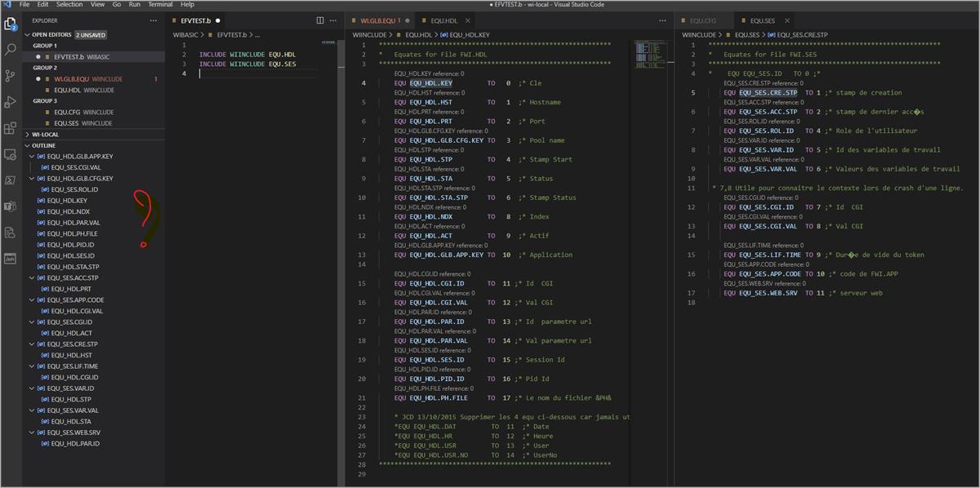Select the Explorer icon at the top
Image resolution: width=980 pixels, height=488 pixels.
[11, 25]
